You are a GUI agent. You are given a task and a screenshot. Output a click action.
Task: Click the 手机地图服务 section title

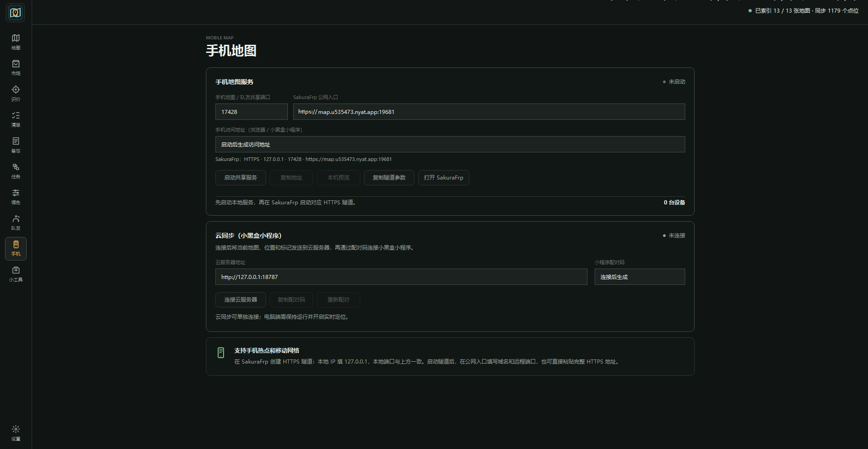pos(234,82)
